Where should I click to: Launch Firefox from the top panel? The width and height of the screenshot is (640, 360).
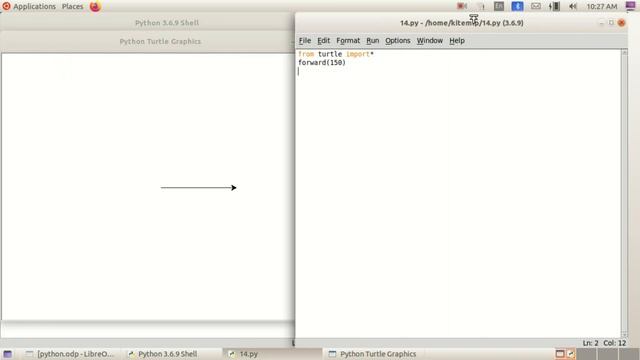(95, 7)
